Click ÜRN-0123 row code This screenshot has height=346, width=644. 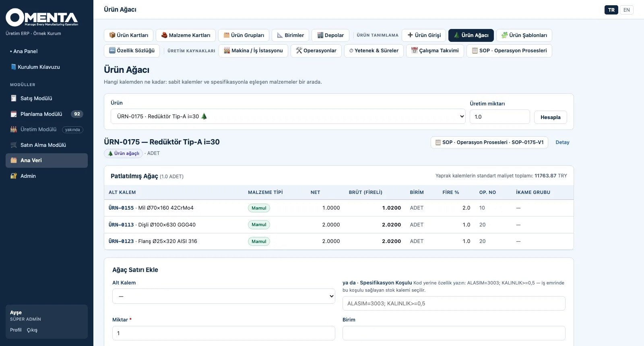[121, 241]
